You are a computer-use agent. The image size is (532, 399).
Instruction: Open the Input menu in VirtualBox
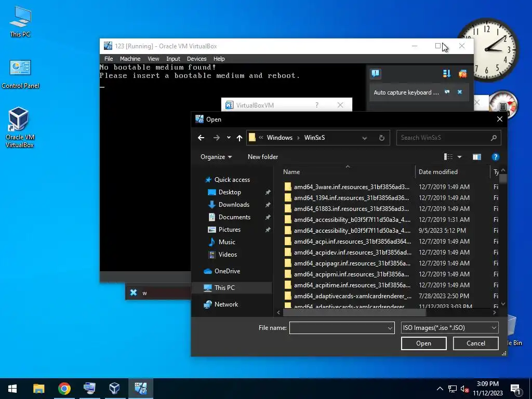coord(173,59)
